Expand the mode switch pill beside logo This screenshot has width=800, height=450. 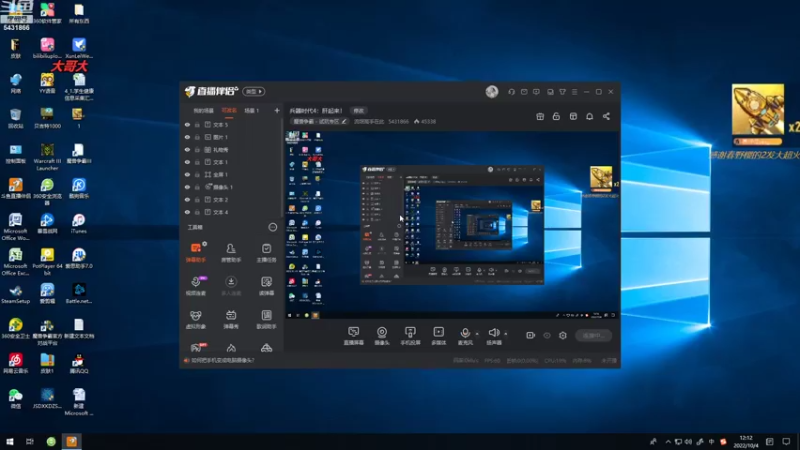coord(254,91)
